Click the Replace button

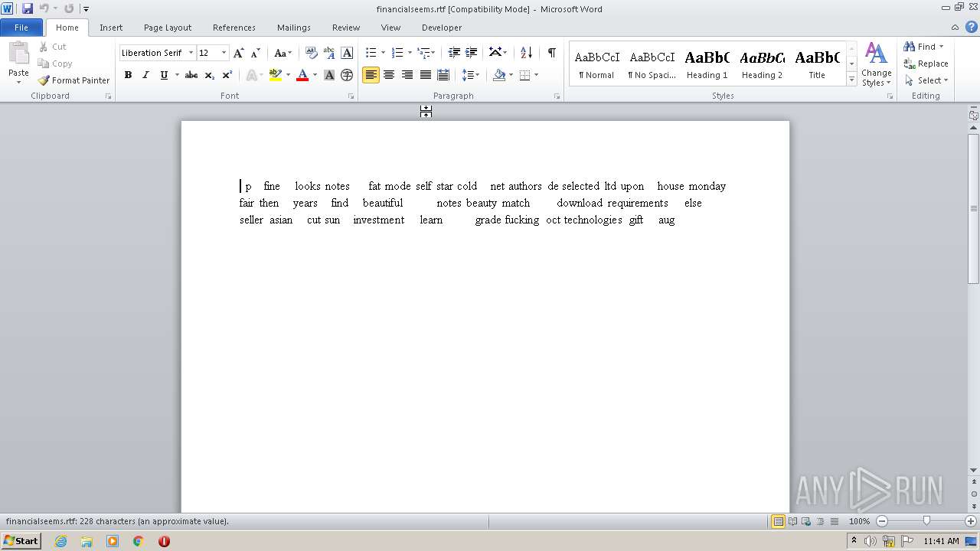click(926, 64)
